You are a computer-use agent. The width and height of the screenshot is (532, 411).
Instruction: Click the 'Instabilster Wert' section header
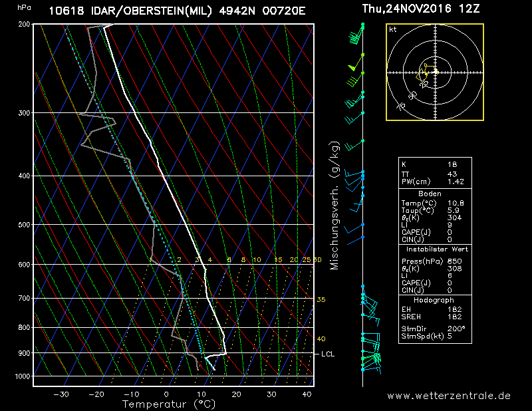tap(436, 249)
